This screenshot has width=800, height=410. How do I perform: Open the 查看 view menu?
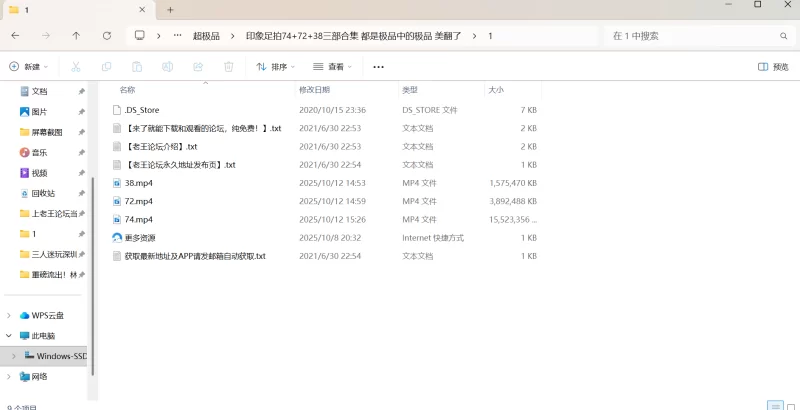(x=333, y=67)
